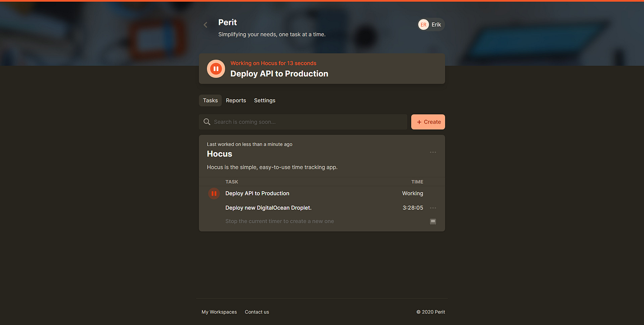Click the icon beside the new task field
Screen dimensions: 644x325
433,222
